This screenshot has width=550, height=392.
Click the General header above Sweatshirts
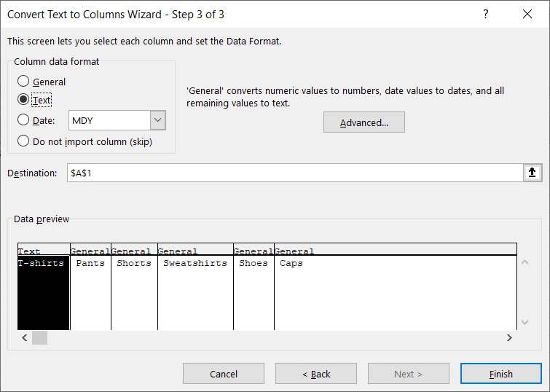tap(195, 249)
